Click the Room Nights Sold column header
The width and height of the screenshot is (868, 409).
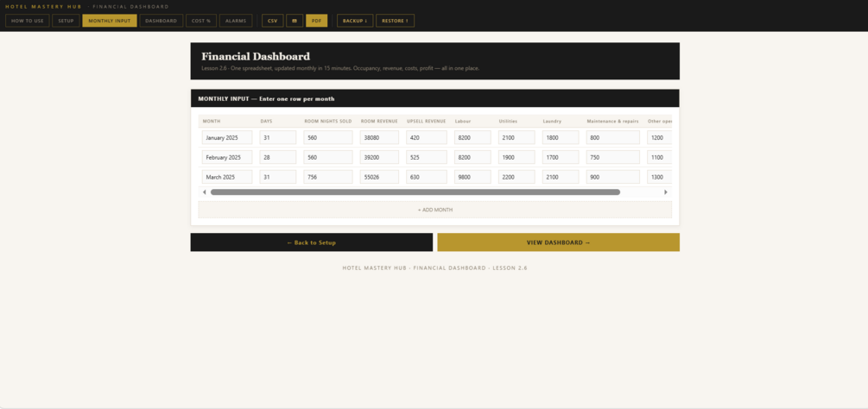(327, 121)
